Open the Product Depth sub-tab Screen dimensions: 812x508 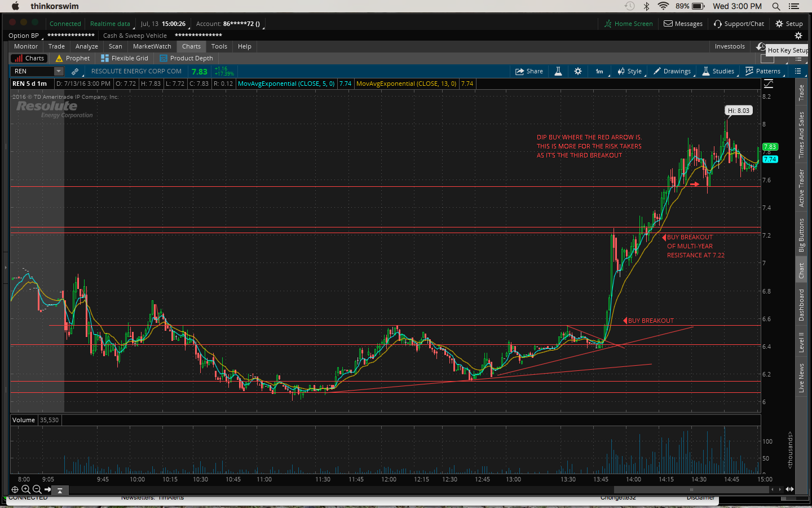pos(187,58)
